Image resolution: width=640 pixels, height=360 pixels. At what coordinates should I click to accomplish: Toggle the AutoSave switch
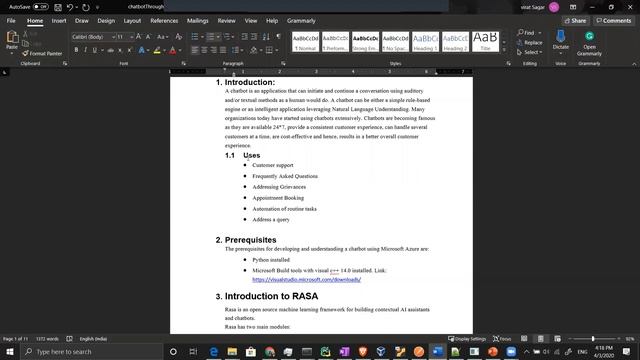[x=40, y=7]
